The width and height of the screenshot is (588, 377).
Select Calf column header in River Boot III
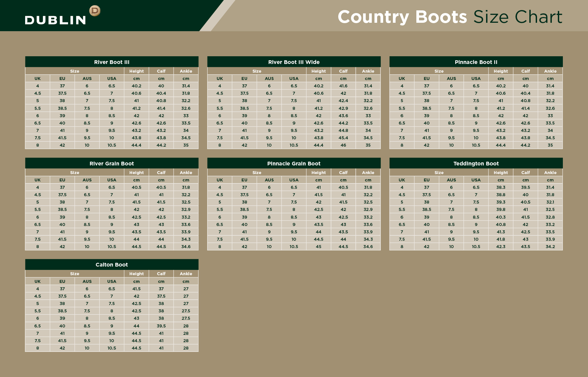click(x=161, y=71)
